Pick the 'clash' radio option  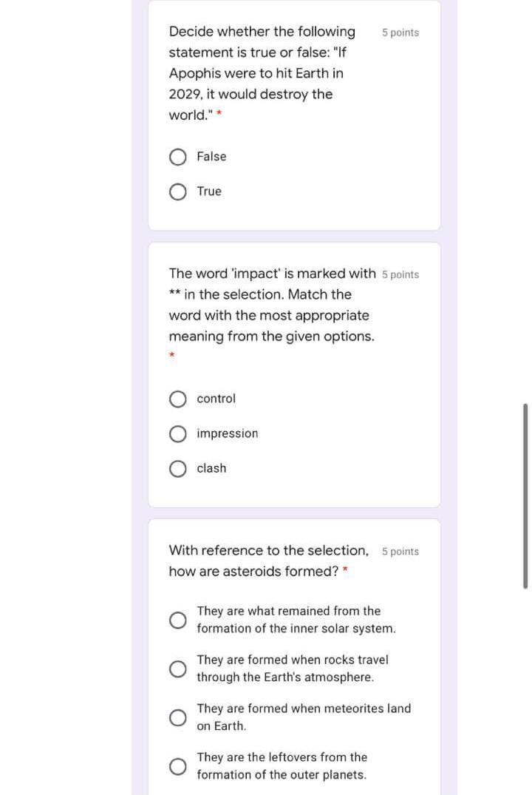pyautogui.click(x=178, y=469)
